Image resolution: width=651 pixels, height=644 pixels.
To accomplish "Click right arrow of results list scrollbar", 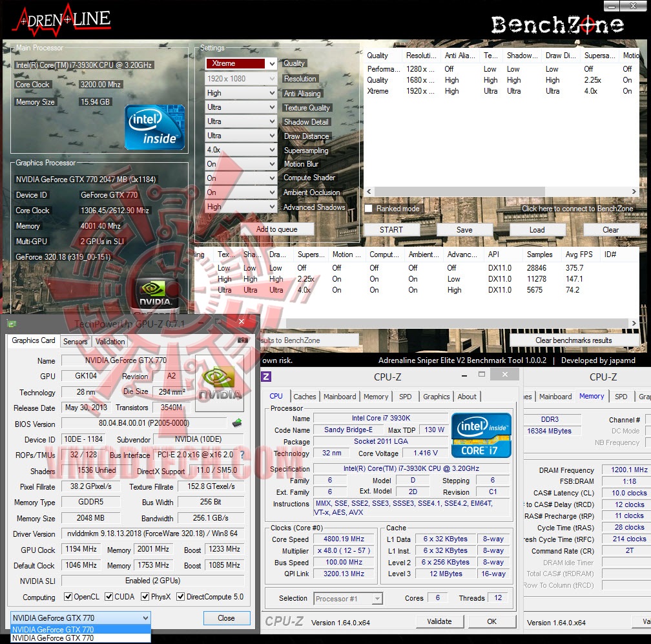I will pyautogui.click(x=634, y=323).
